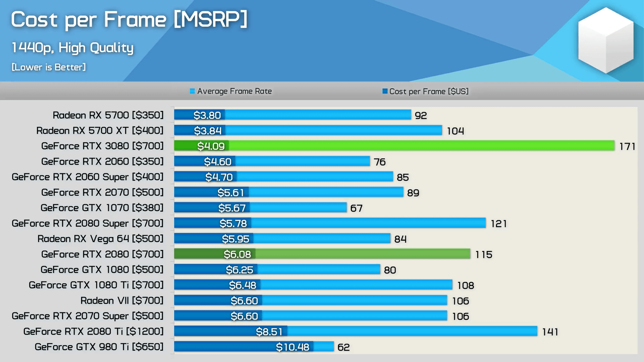Viewport: 644px width, 362px height.
Task: Click the Cost per Frame [$US] legend label
Action: [429, 91]
